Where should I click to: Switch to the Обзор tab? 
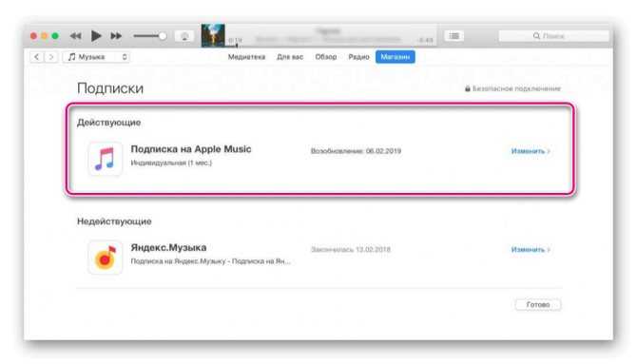326,57
